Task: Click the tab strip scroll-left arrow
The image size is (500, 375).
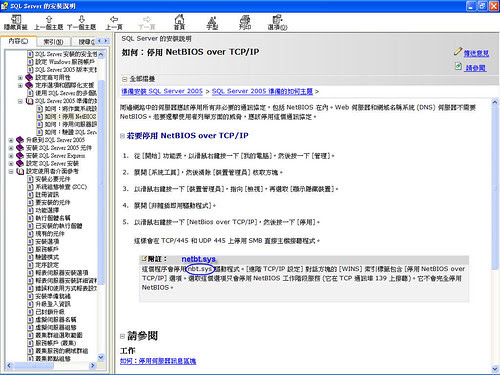Action: pyautogui.click(x=99, y=41)
